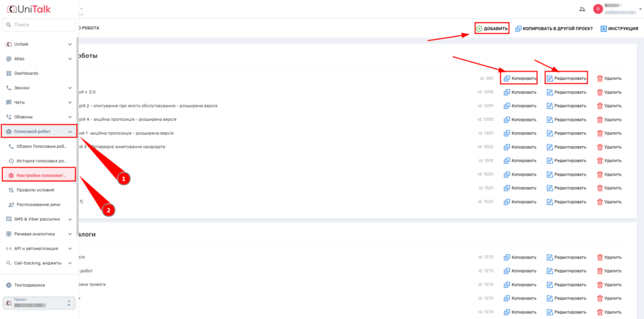
Task: Click the copy icon for row id 1519
Action: coord(507,160)
